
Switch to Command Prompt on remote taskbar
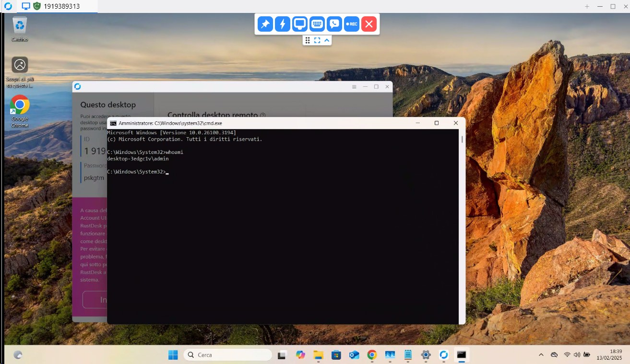pos(462,355)
